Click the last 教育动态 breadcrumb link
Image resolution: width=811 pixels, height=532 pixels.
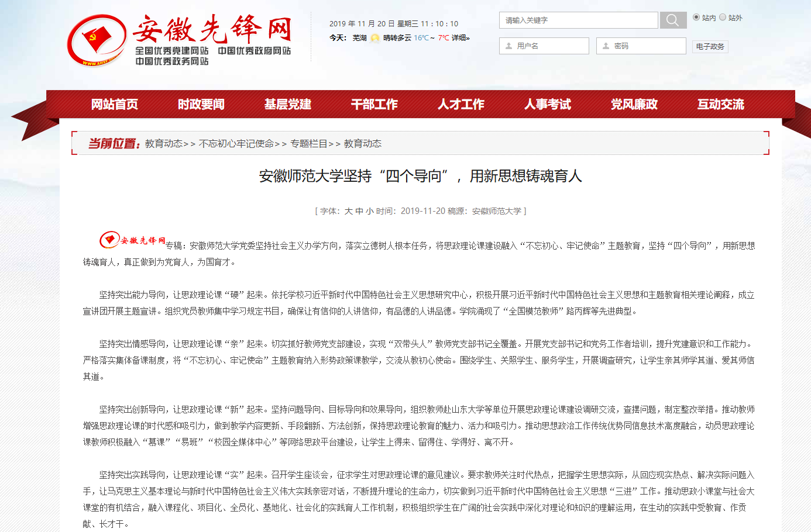pos(363,143)
